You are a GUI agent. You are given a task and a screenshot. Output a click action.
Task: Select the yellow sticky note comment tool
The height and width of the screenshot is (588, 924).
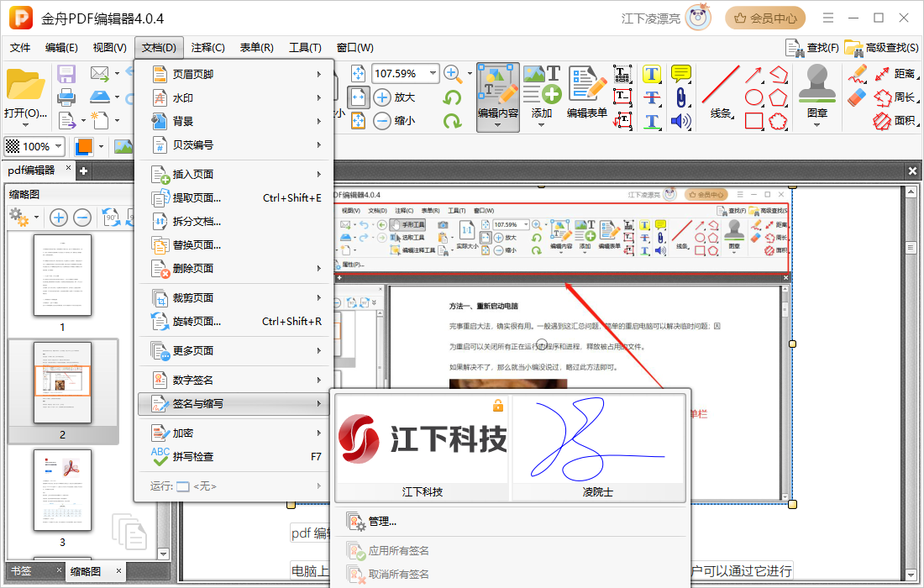(x=680, y=74)
